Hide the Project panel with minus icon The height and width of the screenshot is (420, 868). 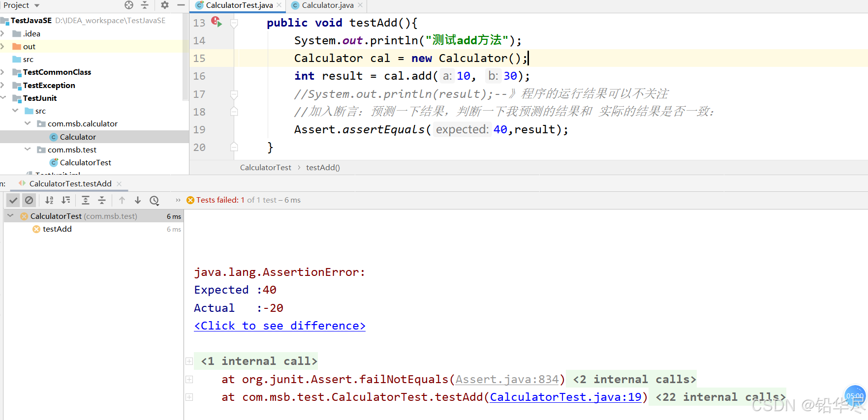[x=181, y=5]
